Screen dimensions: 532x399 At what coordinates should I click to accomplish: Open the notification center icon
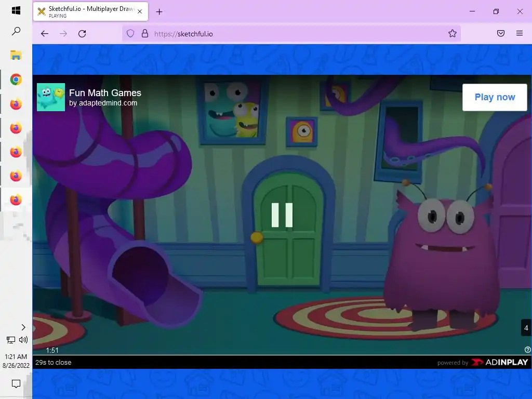pos(16,384)
